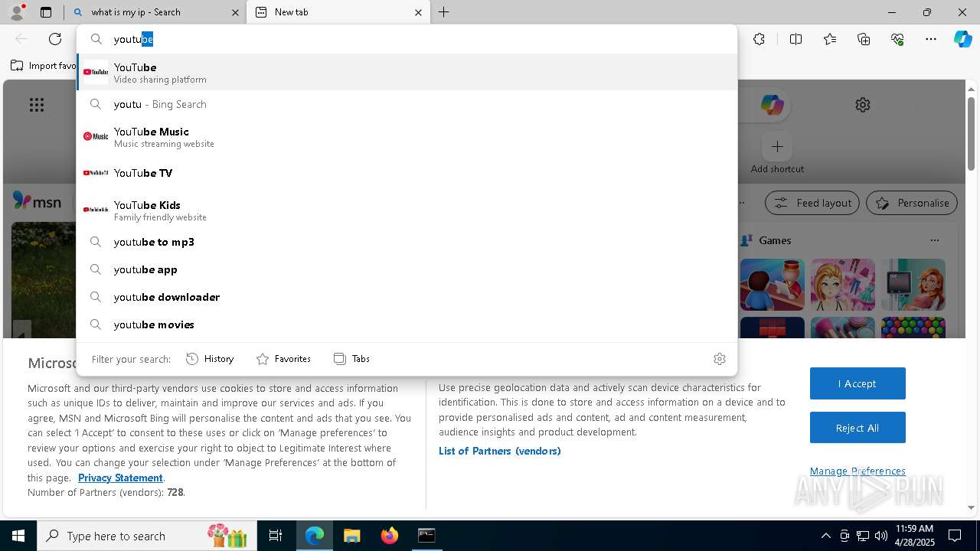The height and width of the screenshot is (551, 980).
Task: Select the YouTube Music suggestion
Action: click(407, 136)
